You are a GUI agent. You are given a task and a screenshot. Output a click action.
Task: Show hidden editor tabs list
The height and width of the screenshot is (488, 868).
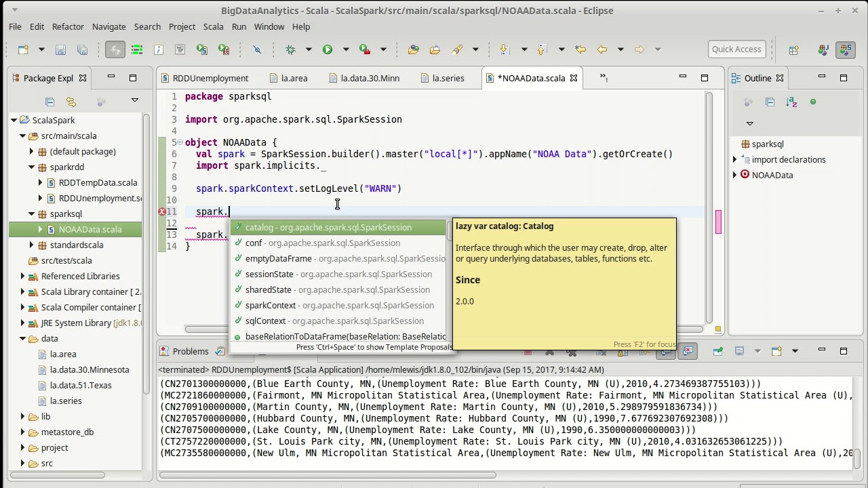(604, 79)
